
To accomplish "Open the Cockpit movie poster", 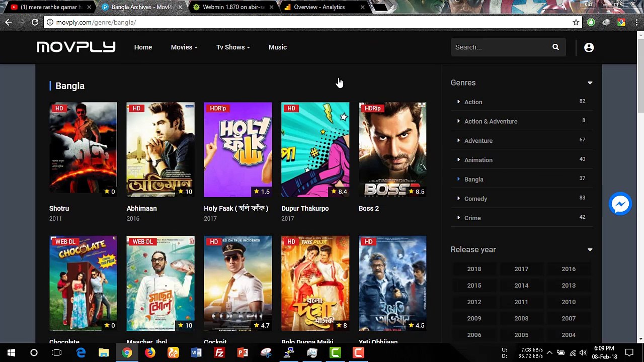I will [x=237, y=284].
